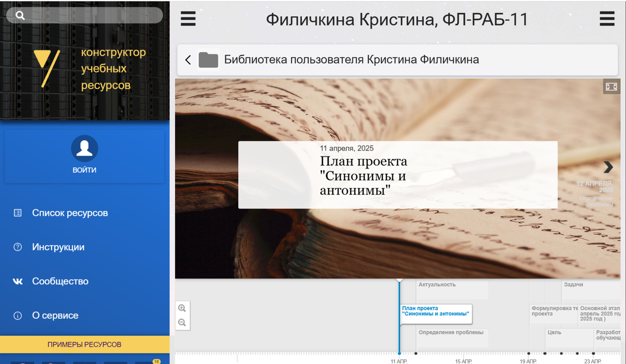Click the 15 АПР. date on time axis
The image size is (626, 364).
[x=463, y=361]
